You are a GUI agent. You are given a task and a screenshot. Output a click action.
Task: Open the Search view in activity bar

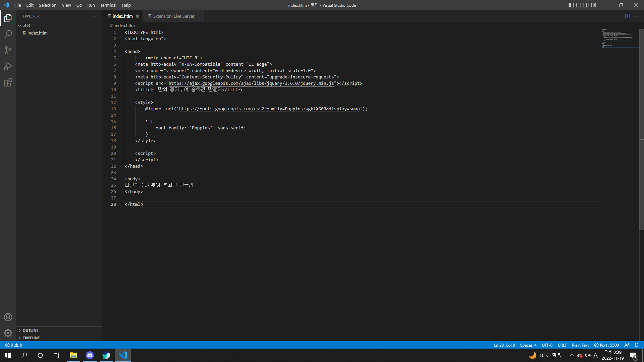[x=8, y=34]
